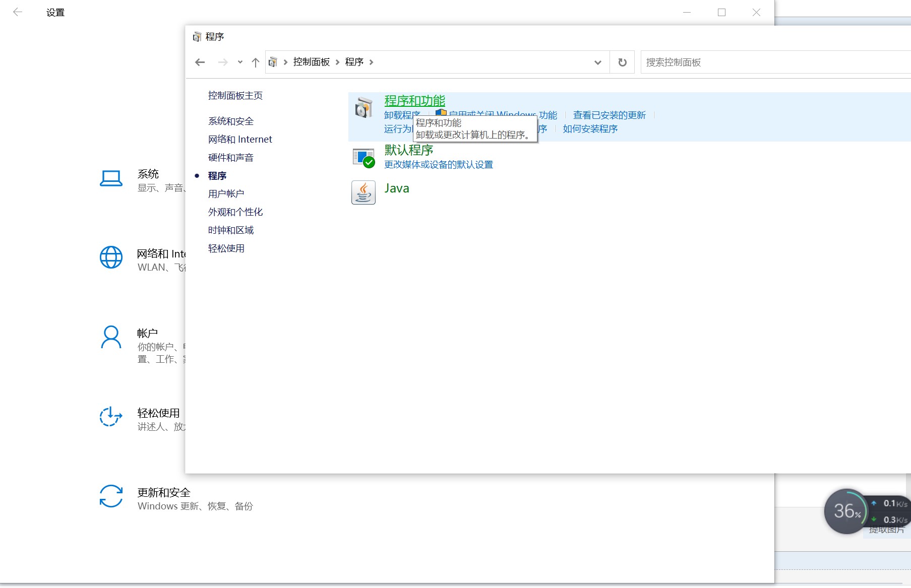This screenshot has height=588, width=911.
Task: Select 程序 in the left sidebar
Action: [x=217, y=176]
